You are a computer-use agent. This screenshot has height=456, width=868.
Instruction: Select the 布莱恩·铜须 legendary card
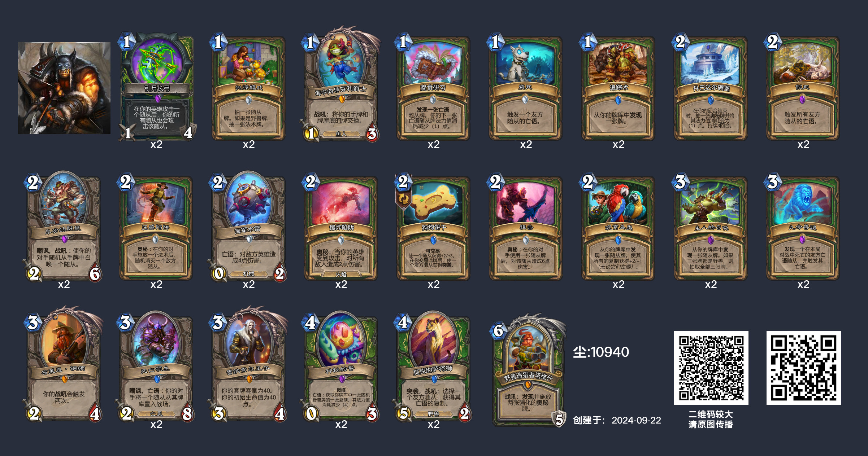(x=64, y=365)
